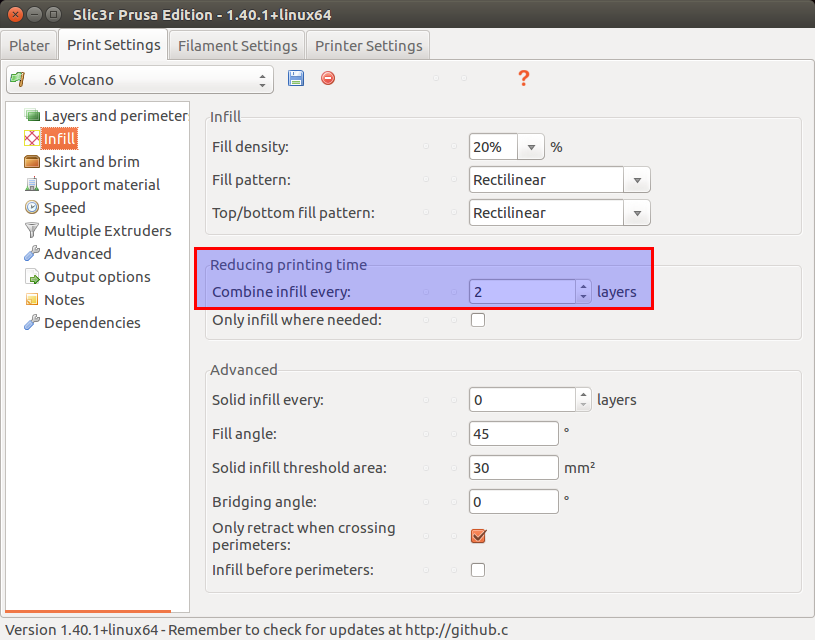Open the Speed settings page
815x640 pixels.
(64, 207)
